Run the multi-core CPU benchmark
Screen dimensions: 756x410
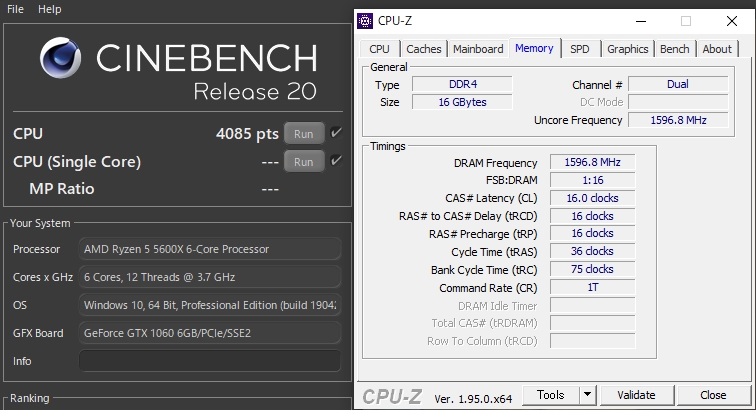point(304,134)
